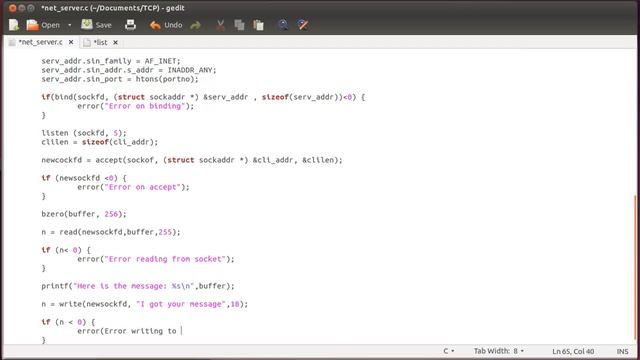Click the 'newcockfd = accept(' line
640x360 pixels.
tap(192, 160)
